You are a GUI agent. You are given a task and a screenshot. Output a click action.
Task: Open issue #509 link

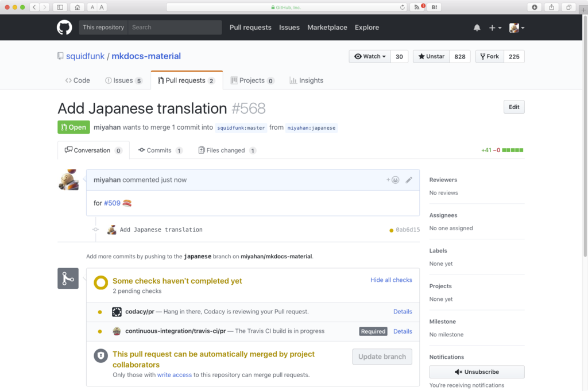112,203
